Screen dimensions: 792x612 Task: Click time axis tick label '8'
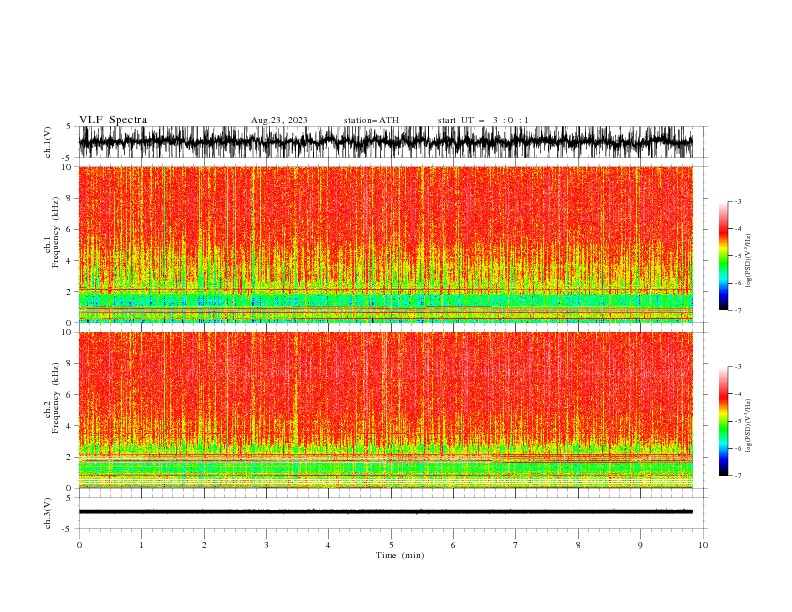(x=578, y=545)
